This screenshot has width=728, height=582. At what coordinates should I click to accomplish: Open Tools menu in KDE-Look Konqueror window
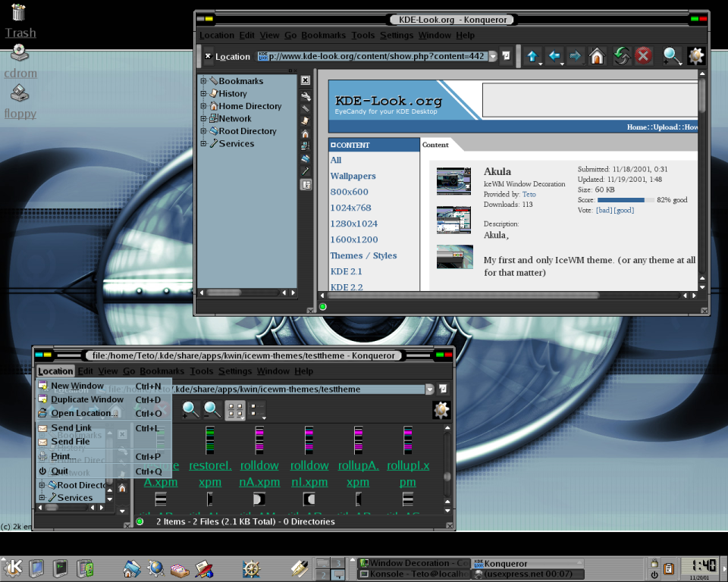(362, 36)
